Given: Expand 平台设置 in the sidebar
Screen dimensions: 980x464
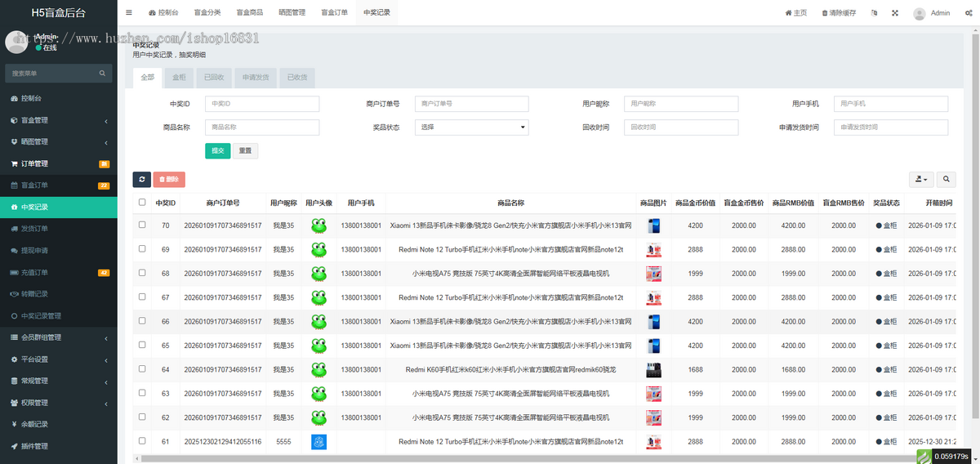Looking at the screenshot, I should pos(59,359).
